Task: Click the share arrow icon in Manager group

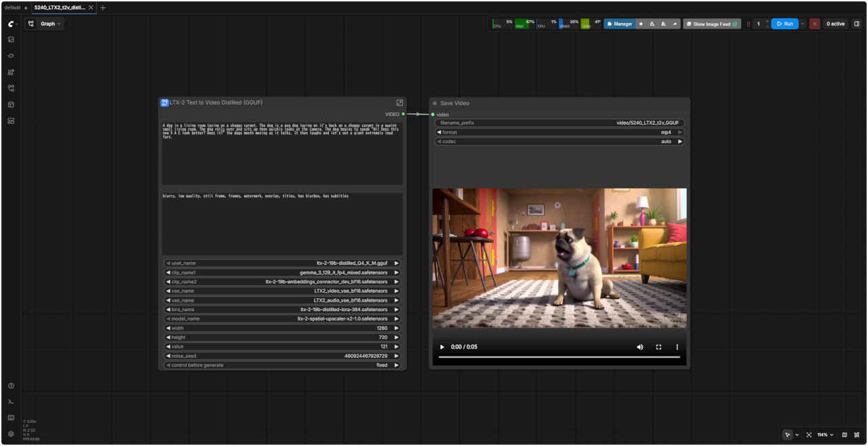Action: pyautogui.click(x=675, y=24)
